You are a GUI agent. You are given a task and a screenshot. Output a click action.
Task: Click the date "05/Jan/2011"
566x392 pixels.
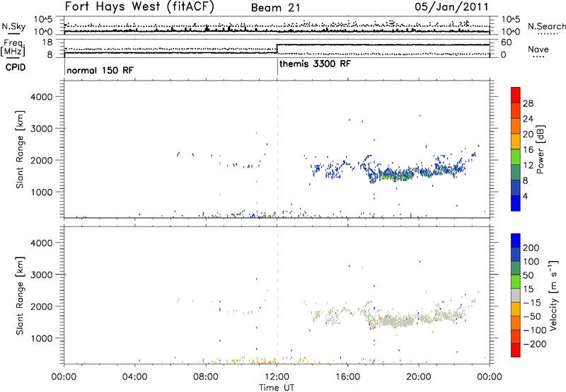(x=451, y=7)
